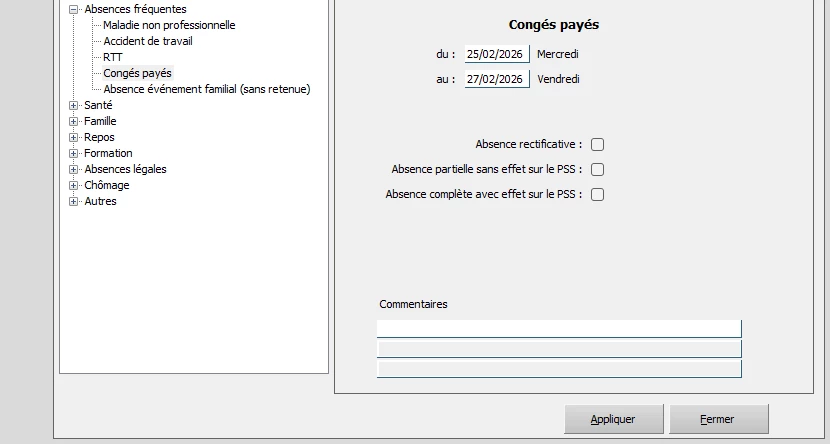Expand the Santé tree node
The image size is (830, 444).
tap(74, 105)
